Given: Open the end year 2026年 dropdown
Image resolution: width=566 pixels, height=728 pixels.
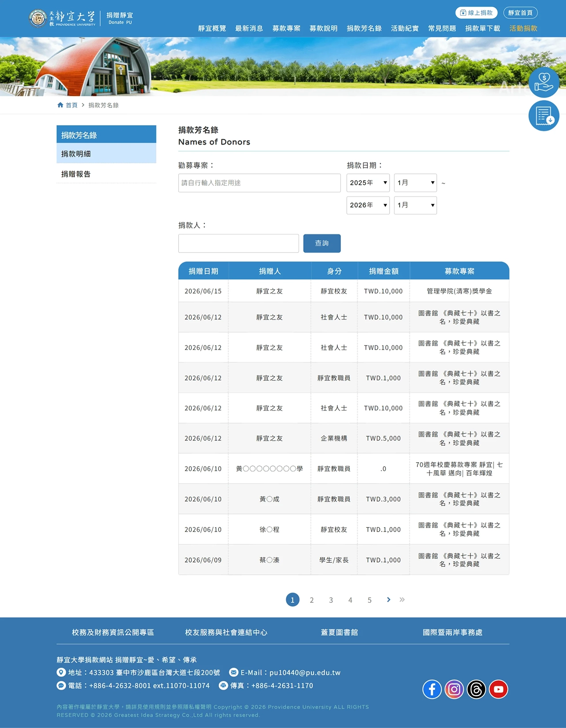Looking at the screenshot, I should click(368, 205).
